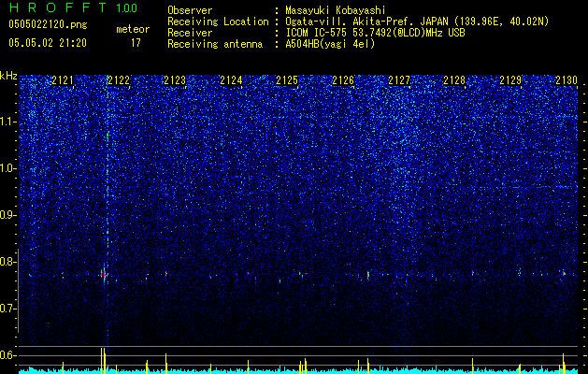Click the 2121 time marker

coord(63,80)
